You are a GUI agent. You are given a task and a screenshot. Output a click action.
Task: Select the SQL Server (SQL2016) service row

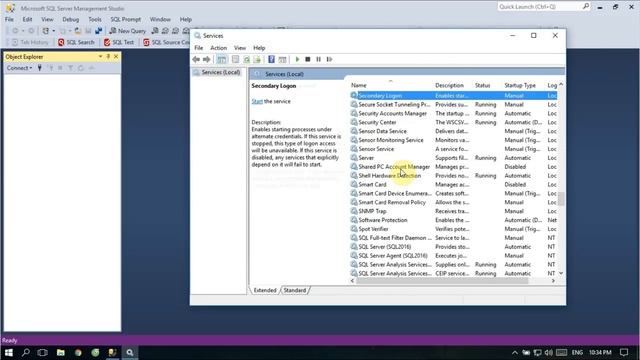click(453, 247)
